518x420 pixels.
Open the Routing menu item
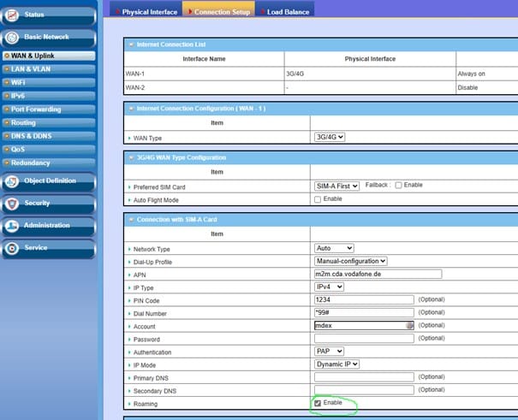click(x=49, y=122)
